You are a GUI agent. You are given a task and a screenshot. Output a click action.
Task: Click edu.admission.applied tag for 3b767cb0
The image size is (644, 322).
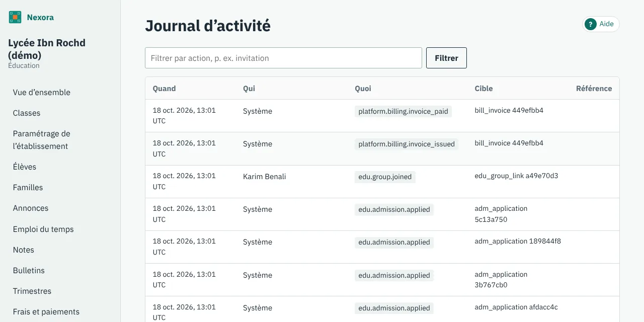pyautogui.click(x=394, y=276)
